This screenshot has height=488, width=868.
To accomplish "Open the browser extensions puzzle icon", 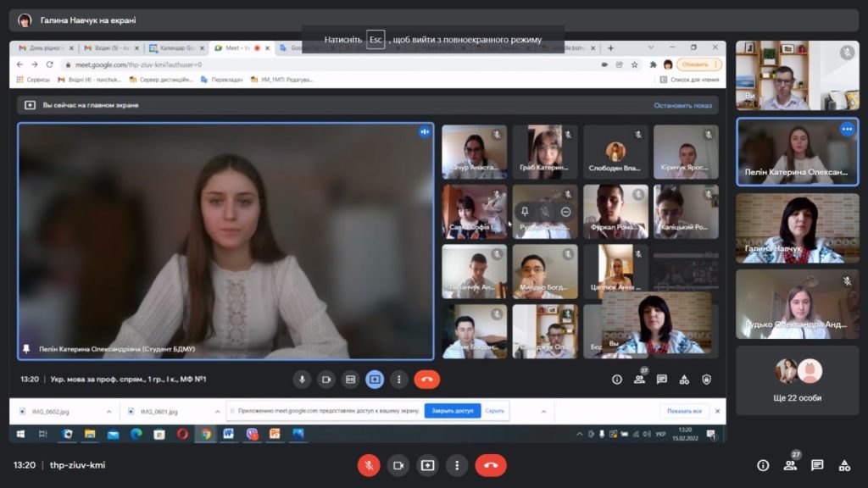I will click(654, 64).
